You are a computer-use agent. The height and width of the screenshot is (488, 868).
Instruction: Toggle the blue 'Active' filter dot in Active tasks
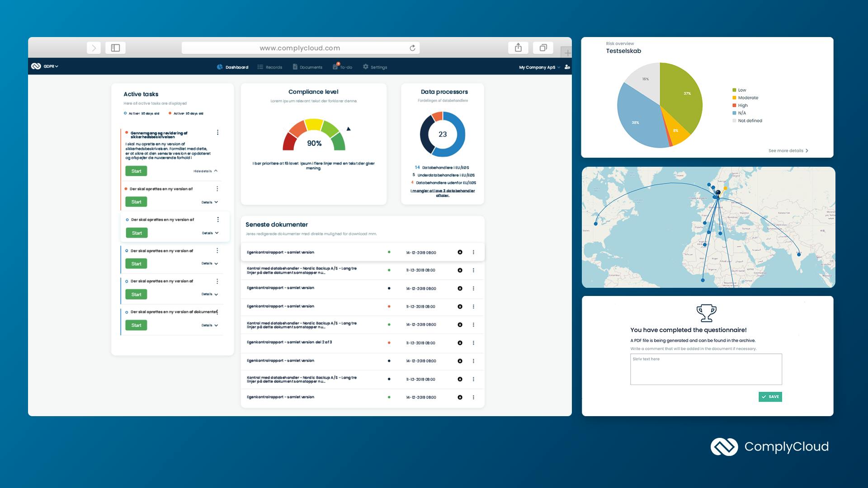point(125,113)
